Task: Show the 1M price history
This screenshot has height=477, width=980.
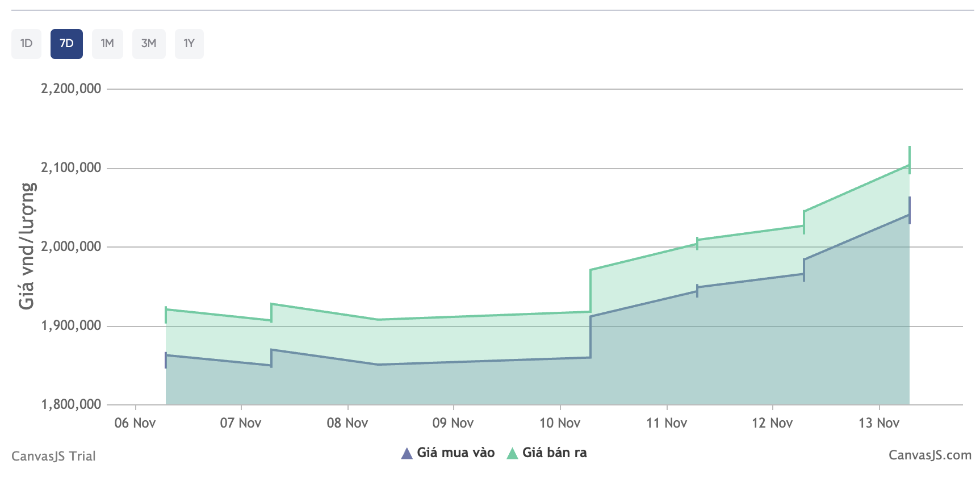Action: click(107, 44)
